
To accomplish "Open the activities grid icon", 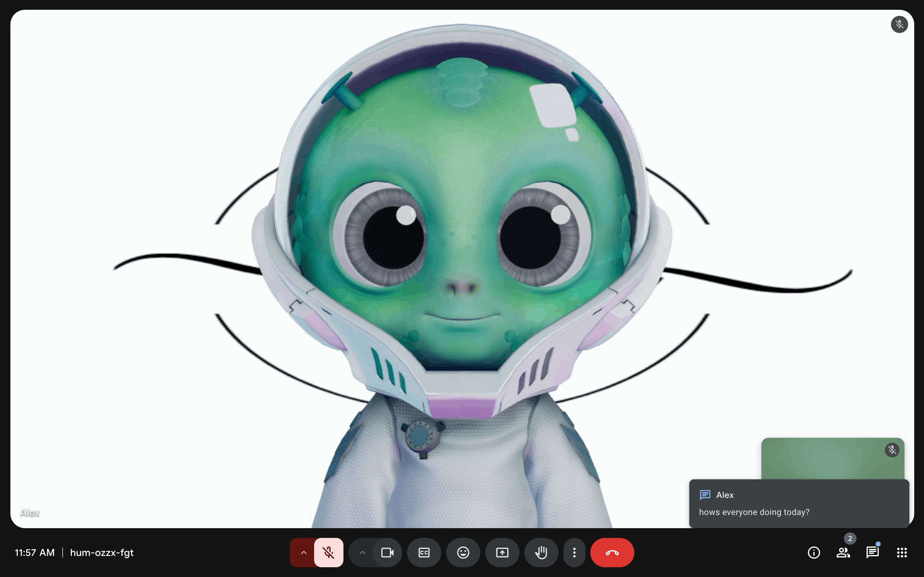I will click(902, 552).
